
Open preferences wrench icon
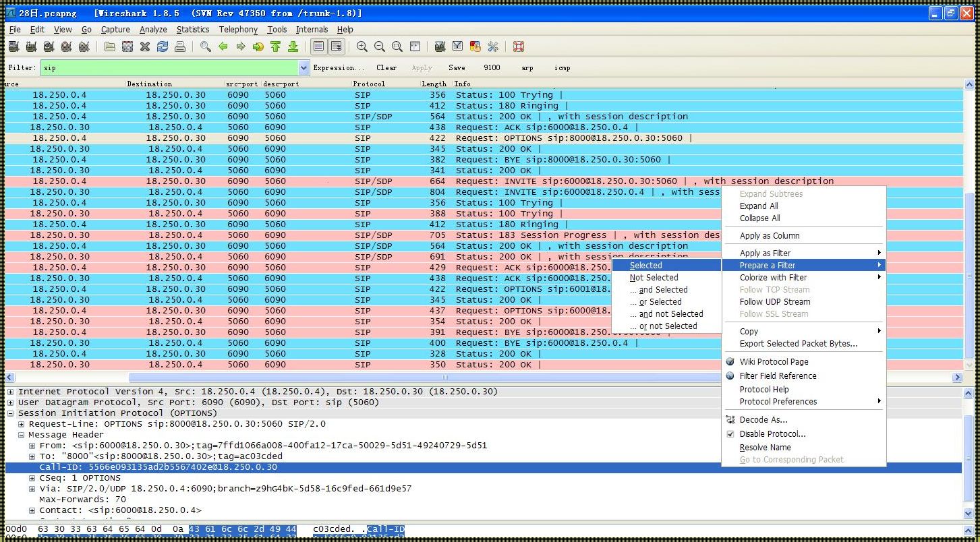coord(493,47)
